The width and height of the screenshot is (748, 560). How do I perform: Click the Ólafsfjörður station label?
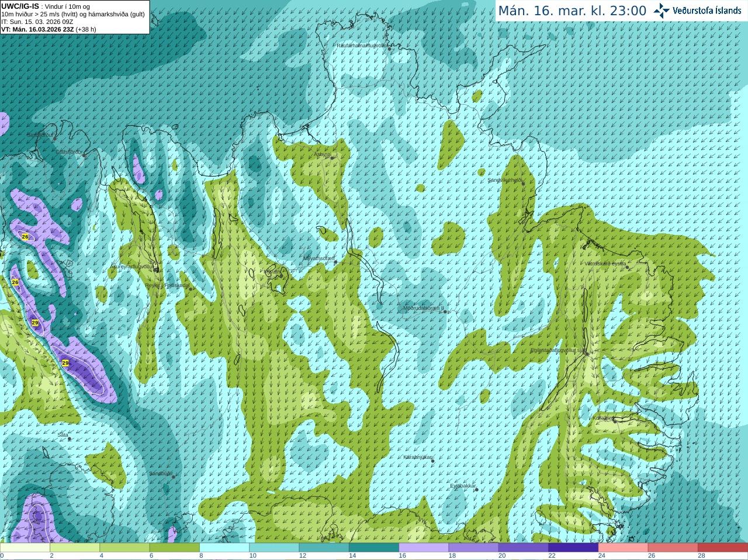(70, 152)
